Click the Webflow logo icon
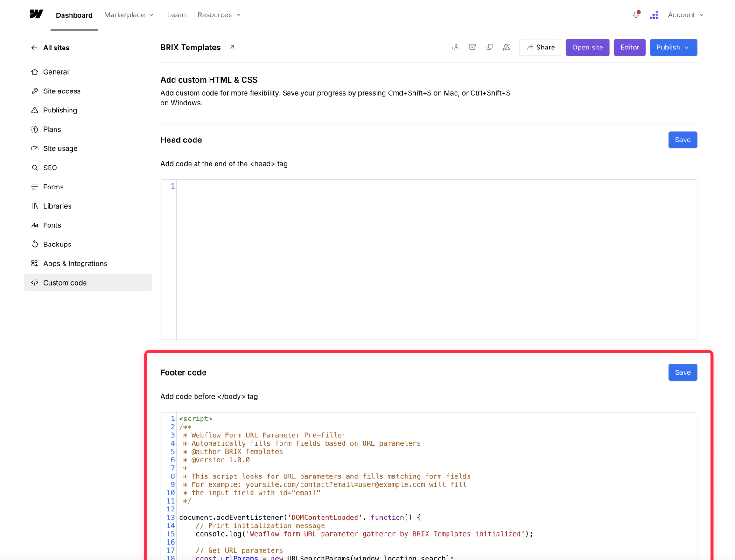Image resolution: width=735 pixels, height=560 pixels. (36, 14)
